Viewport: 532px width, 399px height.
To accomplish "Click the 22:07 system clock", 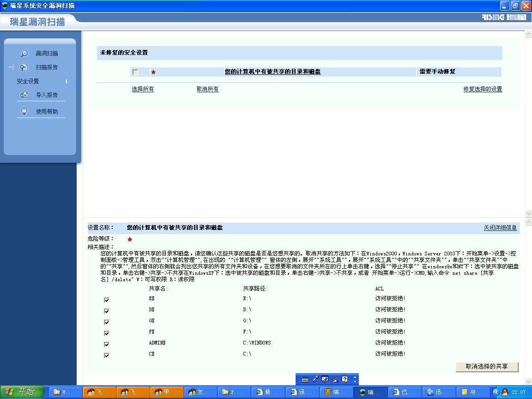I will point(519,392).
